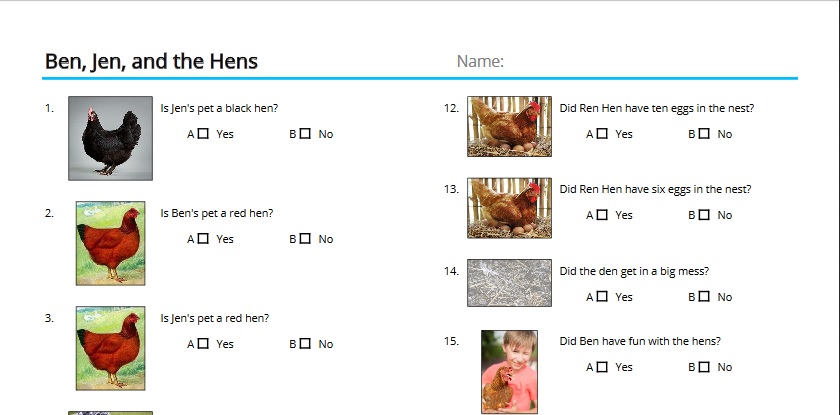Open the nesting hen image in question 12

point(509,126)
